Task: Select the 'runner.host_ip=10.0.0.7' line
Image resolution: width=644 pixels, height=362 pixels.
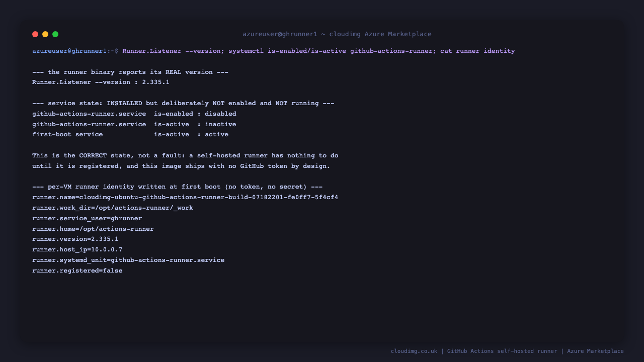Action: point(77,249)
